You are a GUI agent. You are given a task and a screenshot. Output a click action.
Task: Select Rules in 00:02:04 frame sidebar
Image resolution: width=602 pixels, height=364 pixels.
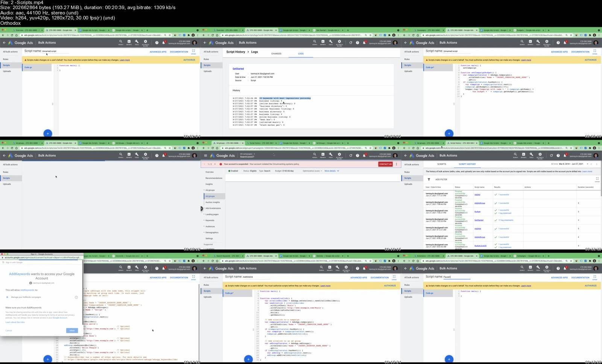(6, 59)
